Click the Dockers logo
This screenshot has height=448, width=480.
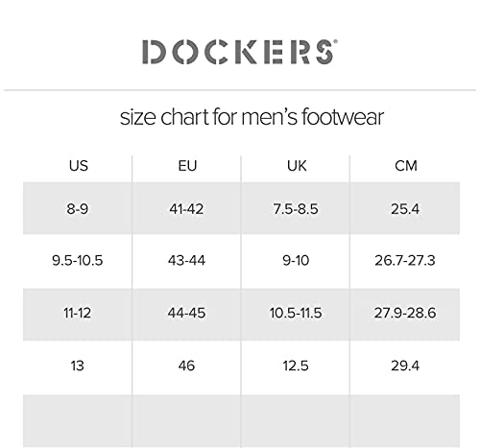(240, 52)
